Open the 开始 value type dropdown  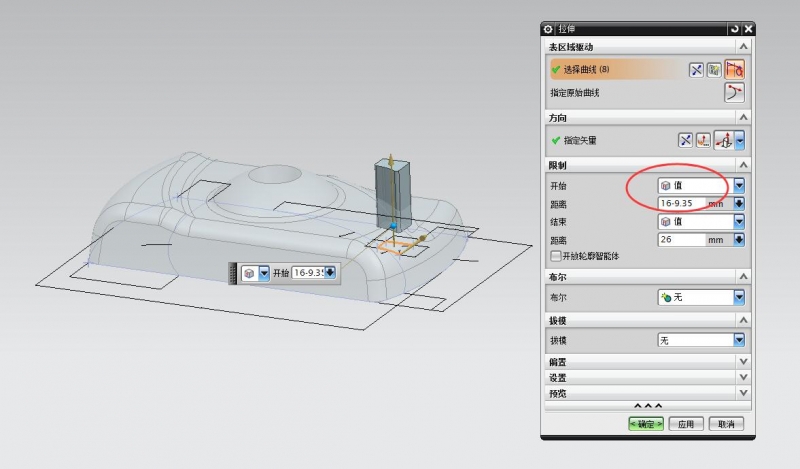click(739, 186)
